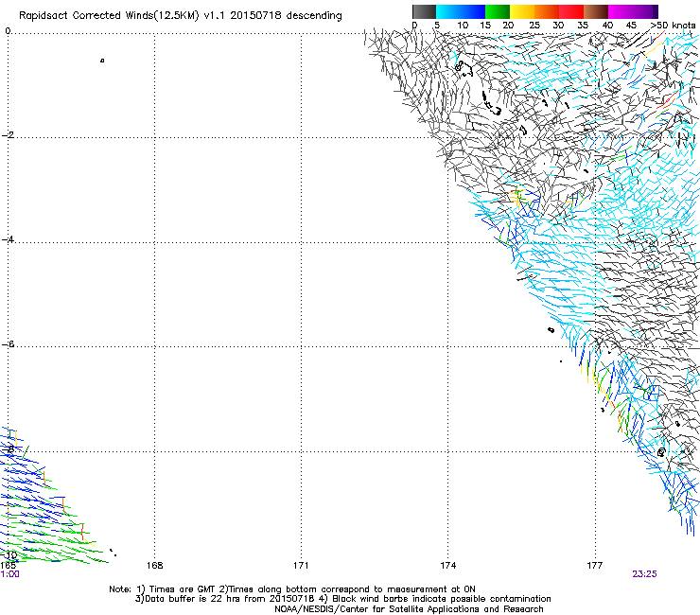This screenshot has width=700, height=615.
Task: Click 'Black wind barbs indicate possible contamination'
Action: (x=442, y=599)
